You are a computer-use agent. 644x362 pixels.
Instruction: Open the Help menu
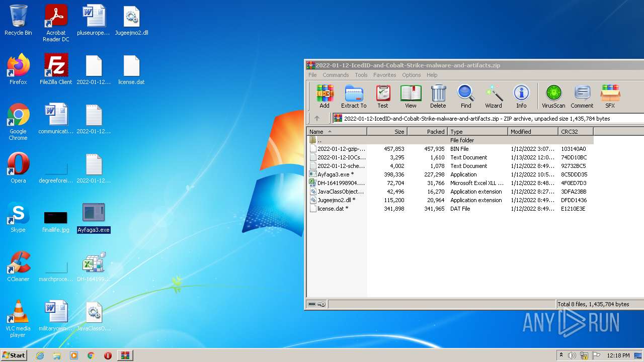432,75
